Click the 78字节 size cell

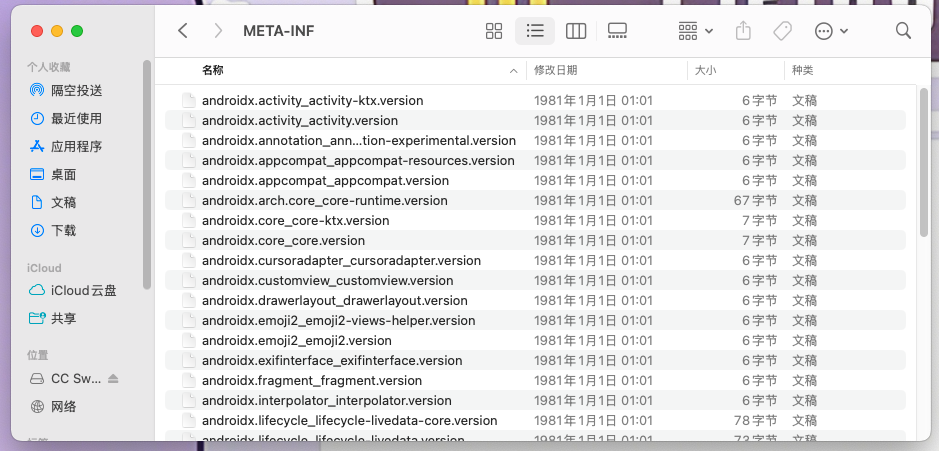756,420
